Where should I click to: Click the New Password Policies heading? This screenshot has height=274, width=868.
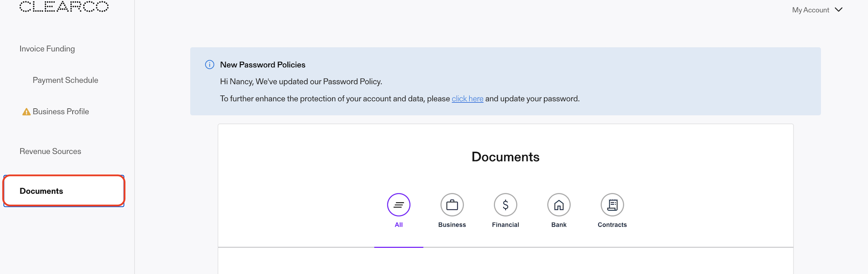(x=262, y=65)
